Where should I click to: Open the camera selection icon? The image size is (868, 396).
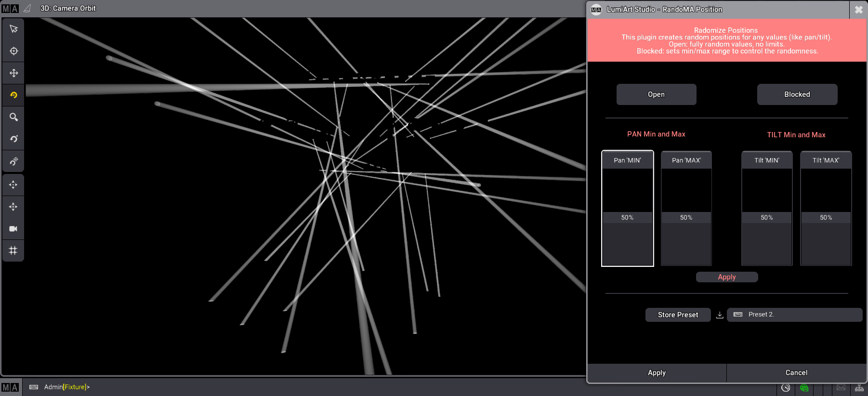coord(13,229)
